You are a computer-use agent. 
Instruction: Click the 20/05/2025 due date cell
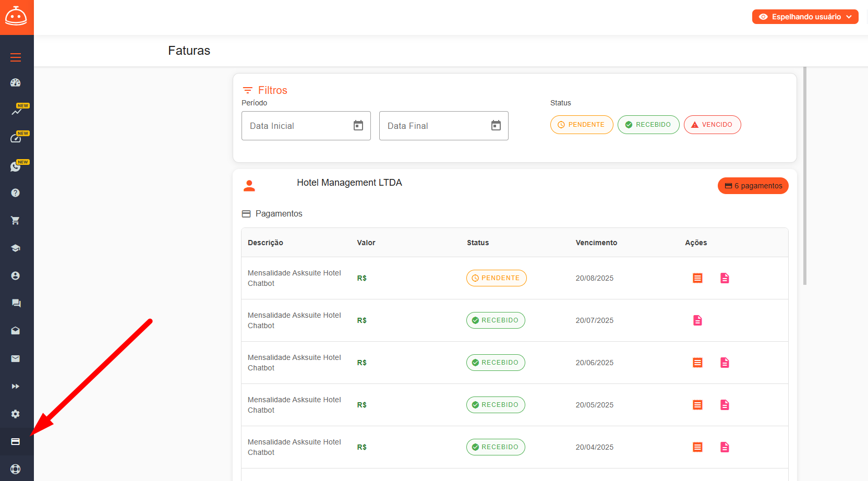(595, 405)
